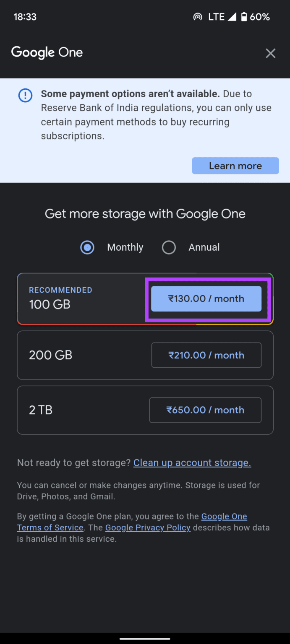Choose the ₹210.00 monthly option
The height and width of the screenshot is (644, 290).
(206, 355)
